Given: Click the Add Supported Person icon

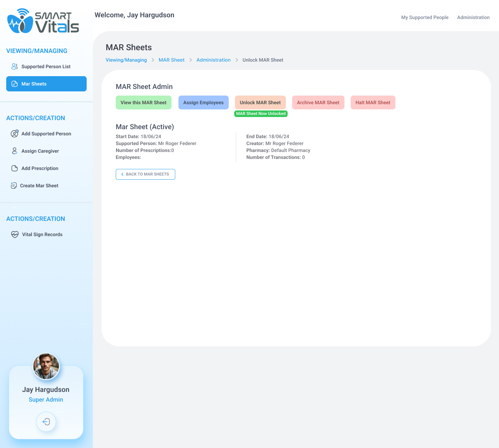Looking at the screenshot, I should (x=15, y=134).
